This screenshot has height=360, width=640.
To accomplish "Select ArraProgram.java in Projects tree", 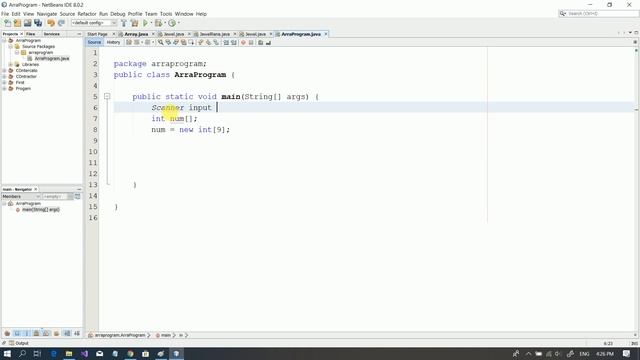I will coord(52,59).
